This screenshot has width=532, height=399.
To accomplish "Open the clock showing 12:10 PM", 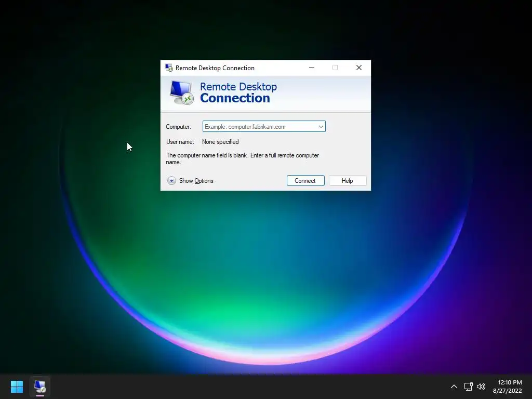I will click(x=507, y=387).
